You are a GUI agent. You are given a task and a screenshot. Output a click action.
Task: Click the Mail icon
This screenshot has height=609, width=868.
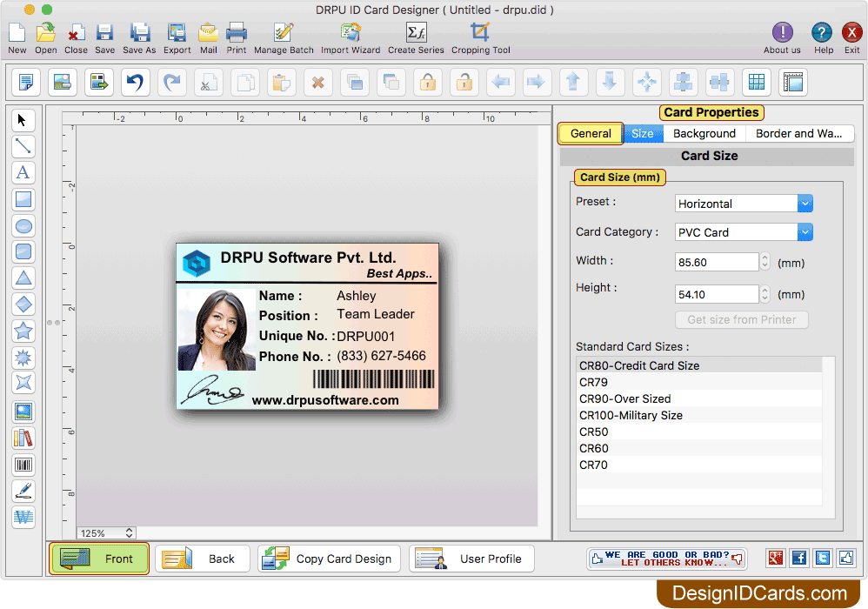click(x=208, y=38)
